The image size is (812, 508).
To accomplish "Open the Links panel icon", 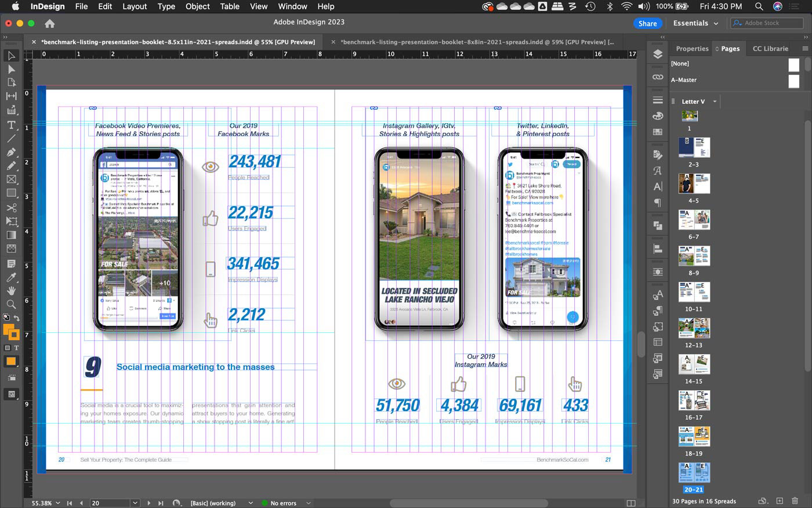I will coord(657,77).
